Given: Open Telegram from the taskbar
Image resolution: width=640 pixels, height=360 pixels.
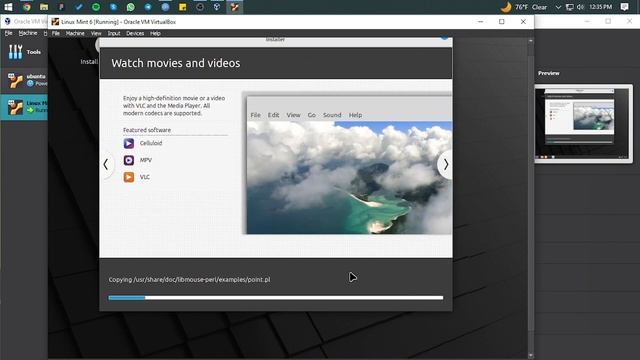Looking at the screenshot, I should point(148,7).
